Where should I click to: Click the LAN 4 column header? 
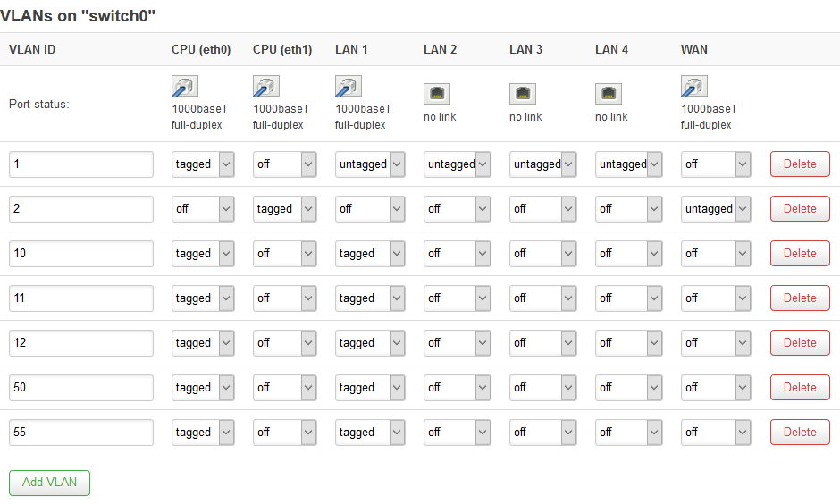pyautogui.click(x=612, y=50)
